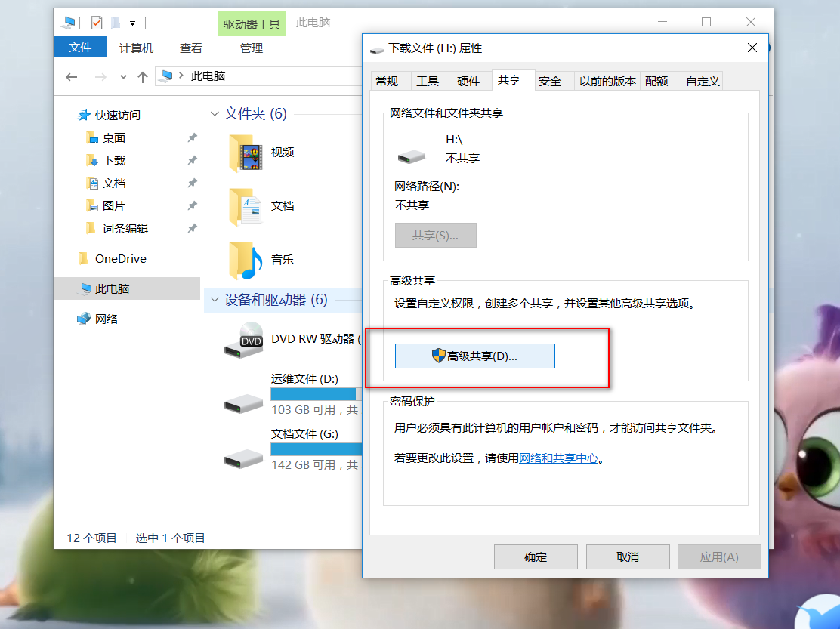Screen dimensions: 840x629
Task: Switch to the 以前的版本 tab
Action: (607, 81)
